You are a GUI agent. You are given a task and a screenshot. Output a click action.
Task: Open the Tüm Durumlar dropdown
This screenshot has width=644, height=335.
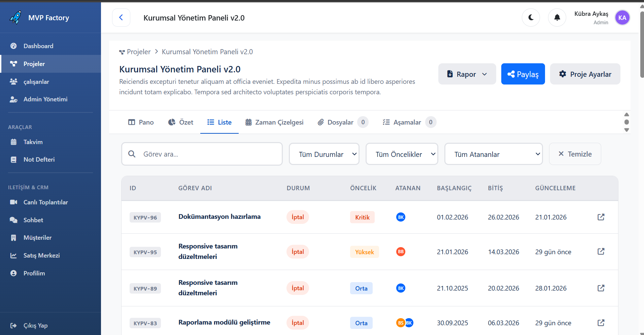(324, 154)
